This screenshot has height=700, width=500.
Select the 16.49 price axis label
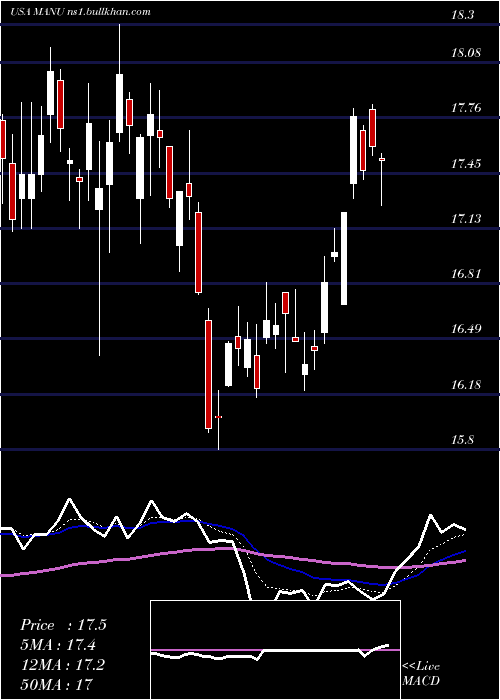[466, 329]
